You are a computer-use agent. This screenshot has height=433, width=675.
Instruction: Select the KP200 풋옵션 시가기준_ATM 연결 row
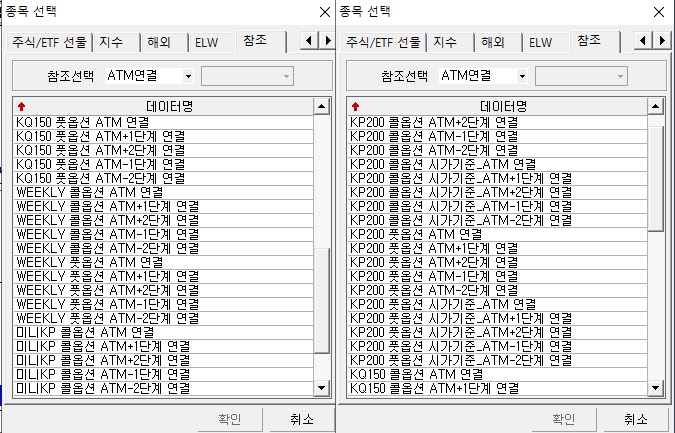point(443,304)
